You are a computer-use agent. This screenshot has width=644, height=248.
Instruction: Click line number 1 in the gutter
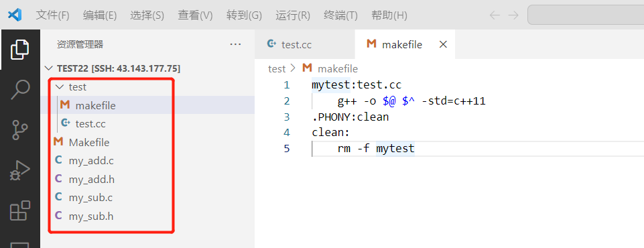tap(286, 85)
